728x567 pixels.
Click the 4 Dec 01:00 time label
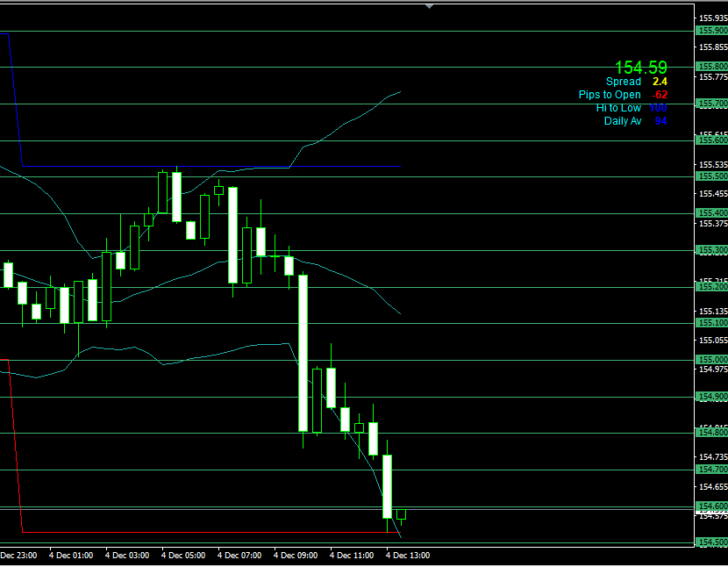(x=71, y=556)
